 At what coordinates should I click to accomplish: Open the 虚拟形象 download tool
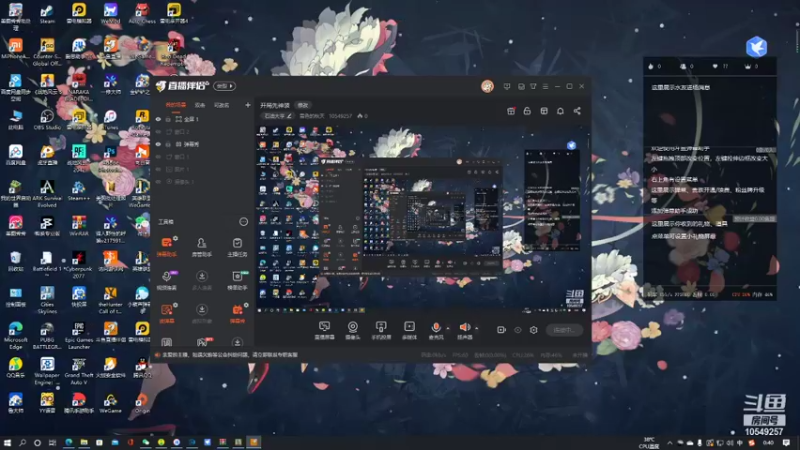202,313
